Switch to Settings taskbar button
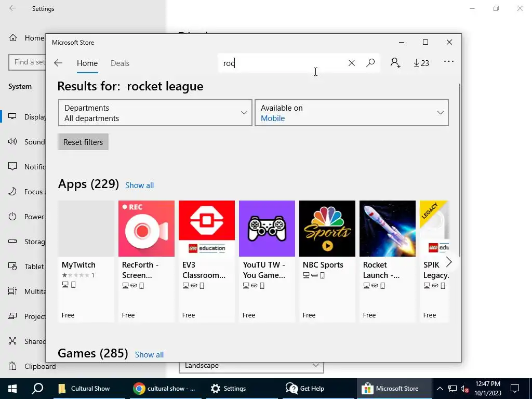 click(x=242, y=389)
